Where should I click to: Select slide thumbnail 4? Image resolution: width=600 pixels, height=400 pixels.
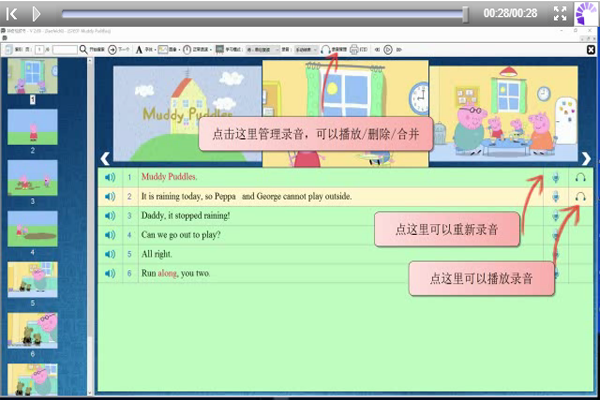(33, 229)
